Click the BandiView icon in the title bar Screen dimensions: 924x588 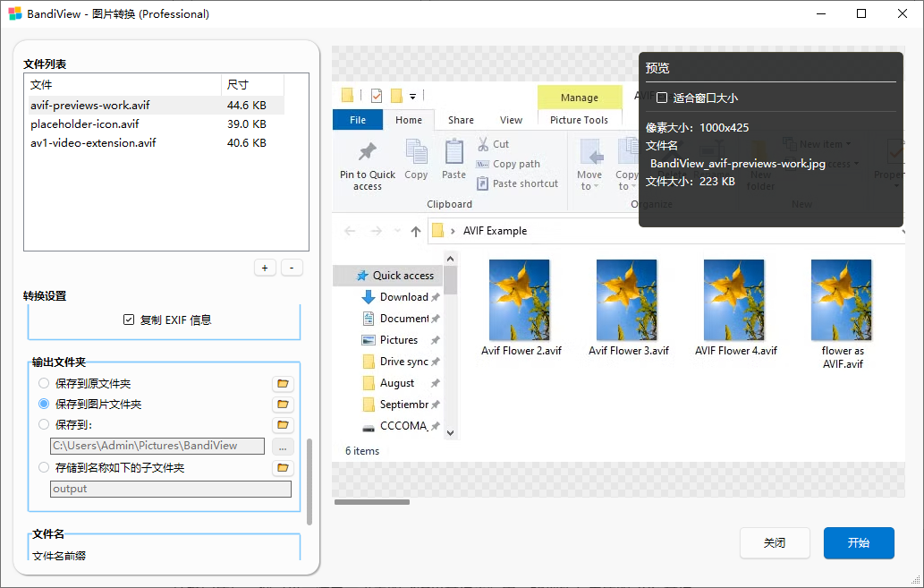(14, 14)
